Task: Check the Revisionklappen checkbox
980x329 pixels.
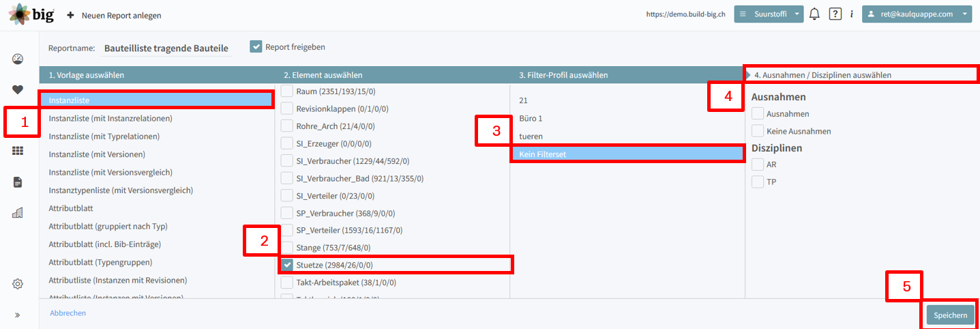Action: [x=287, y=109]
